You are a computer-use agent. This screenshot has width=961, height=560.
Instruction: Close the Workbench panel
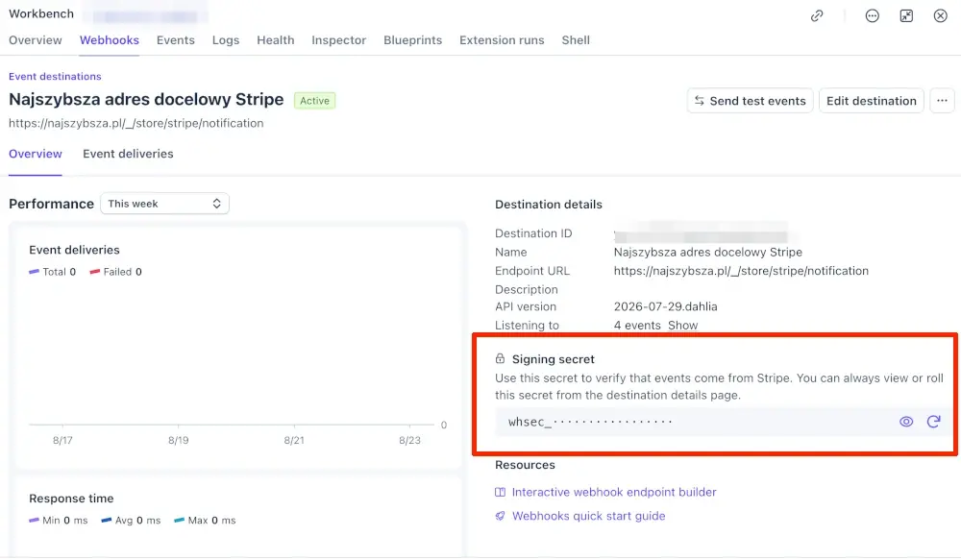(x=940, y=16)
